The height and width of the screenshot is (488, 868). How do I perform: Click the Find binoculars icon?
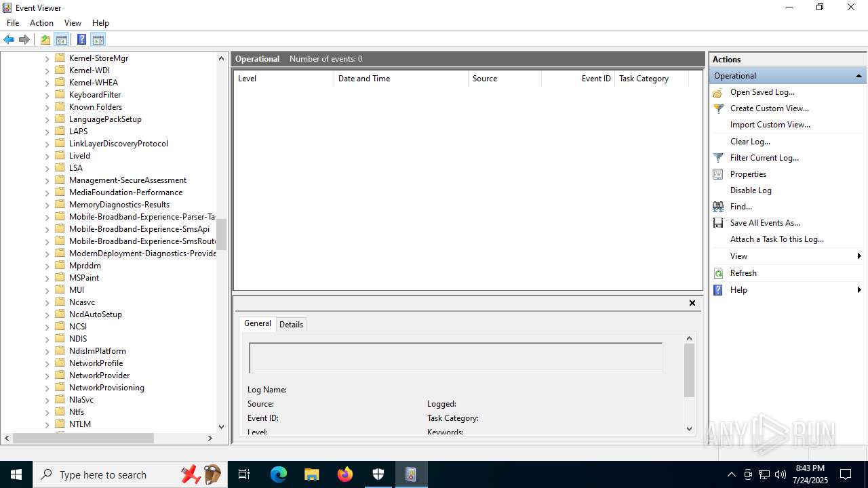pos(718,207)
